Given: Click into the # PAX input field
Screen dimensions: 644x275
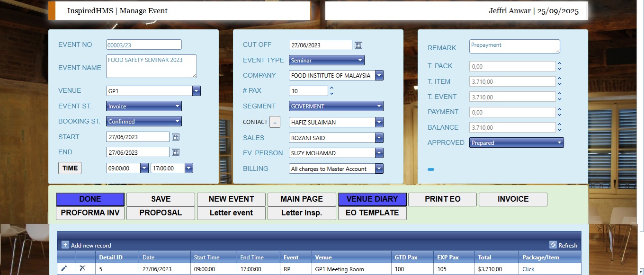Looking at the screenshot, I should 308,91.
